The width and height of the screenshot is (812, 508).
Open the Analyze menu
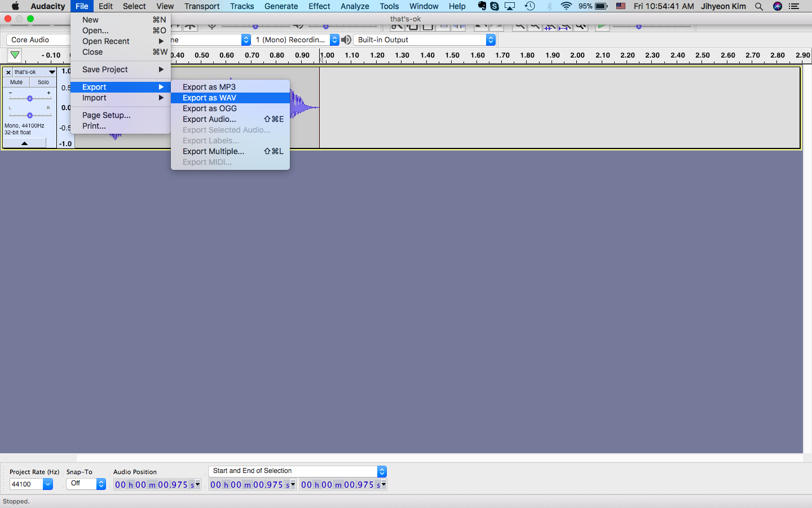tap(355, 6)
